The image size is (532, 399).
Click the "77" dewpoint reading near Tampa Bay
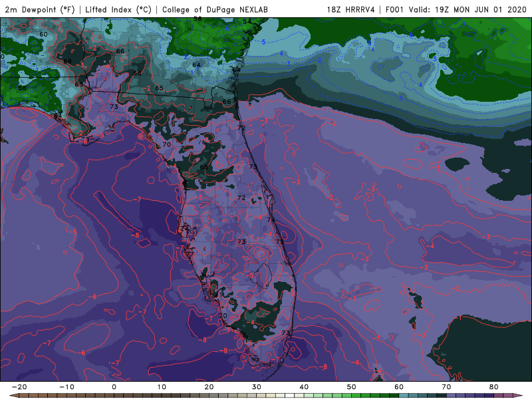(190, 255)
